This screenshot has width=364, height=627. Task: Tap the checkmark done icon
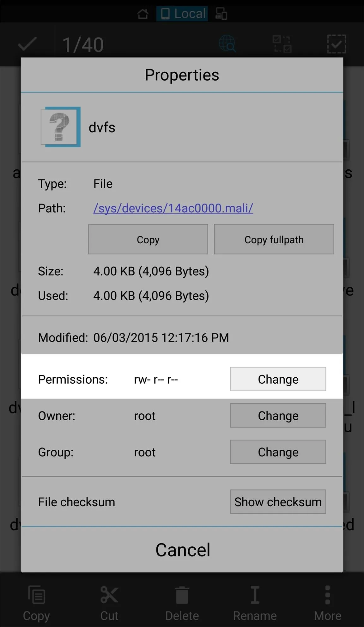(27, 44)
